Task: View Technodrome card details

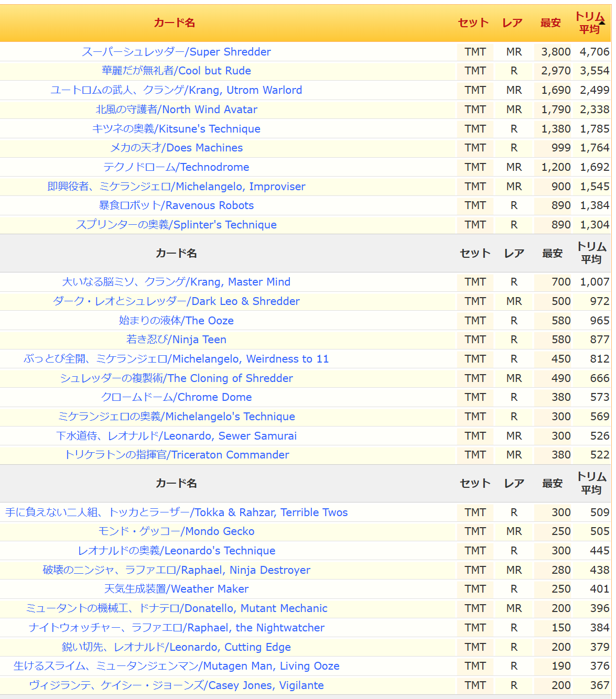Action: point(176,167)
